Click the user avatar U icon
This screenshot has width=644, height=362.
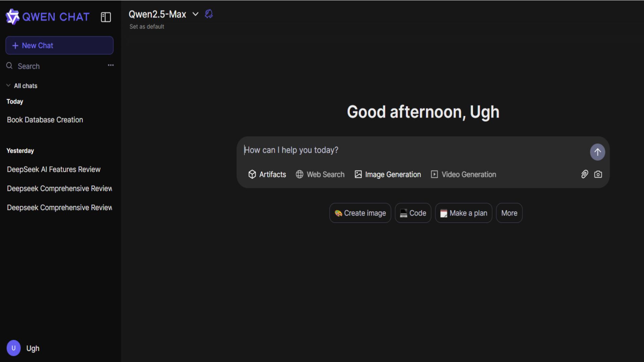(x=13, y=348)
